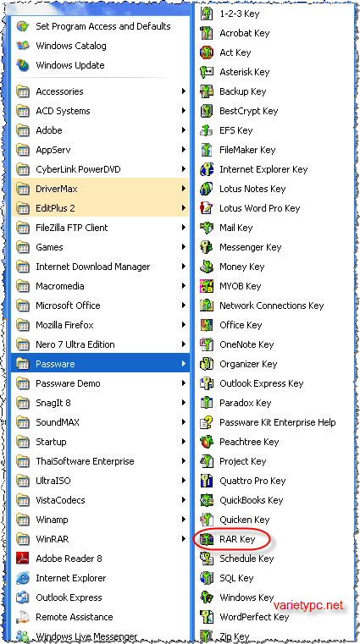This screenshot has height=644, width=360.
Task: Click the Zip Key icon
Action: 207,636
